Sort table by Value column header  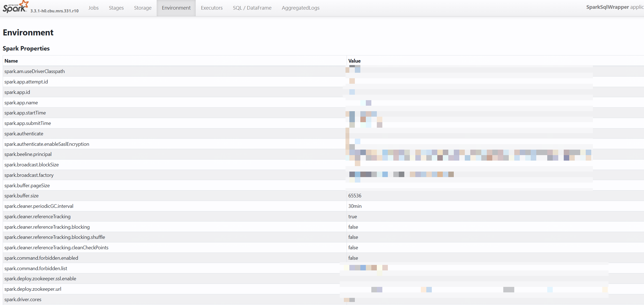coord(354,61)
